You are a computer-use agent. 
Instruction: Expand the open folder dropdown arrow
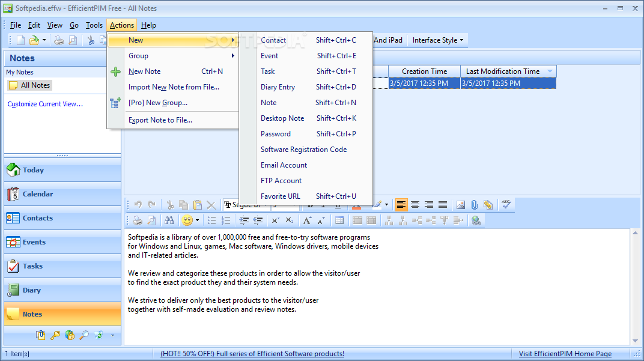[44, 40]
